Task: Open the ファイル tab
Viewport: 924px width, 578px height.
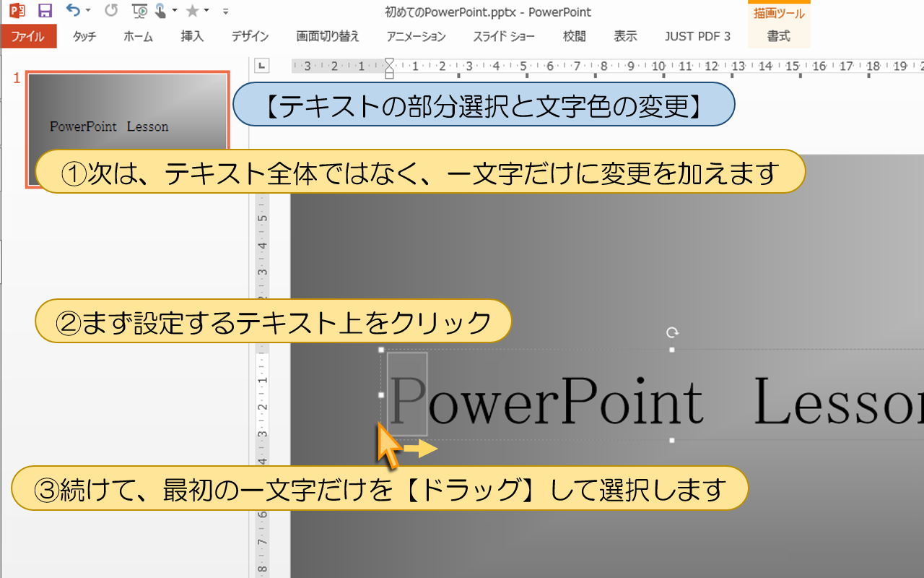Action: pos(28,36)
